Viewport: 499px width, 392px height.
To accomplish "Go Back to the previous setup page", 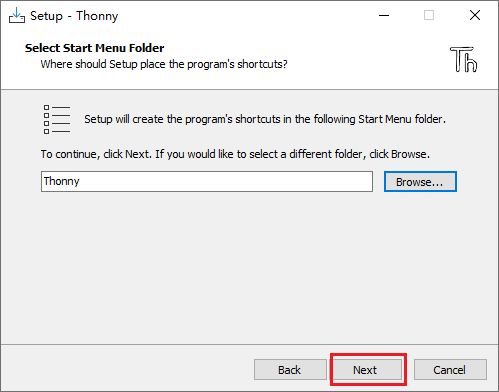I will click(x=290, y=370).
